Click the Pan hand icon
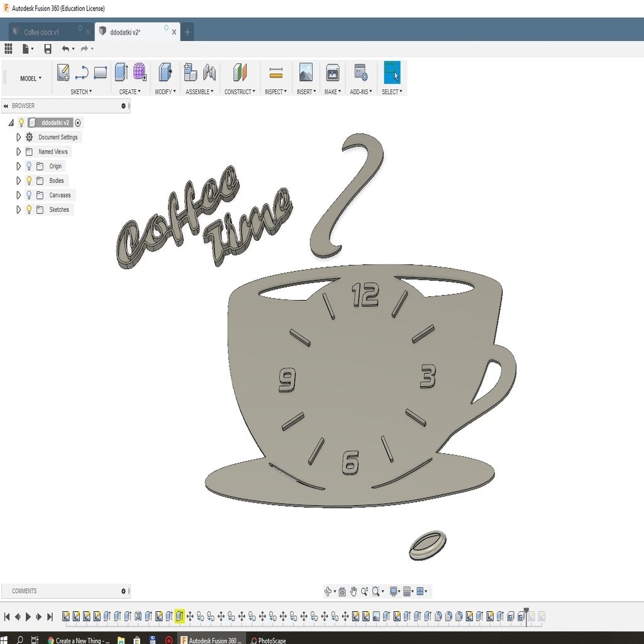Screen dimensions: 644x644 (353, 591)
